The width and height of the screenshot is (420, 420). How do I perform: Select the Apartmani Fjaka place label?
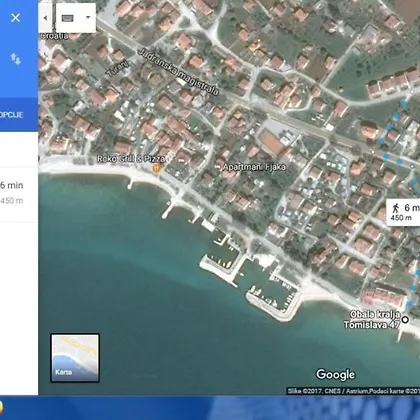click(254, 167)
